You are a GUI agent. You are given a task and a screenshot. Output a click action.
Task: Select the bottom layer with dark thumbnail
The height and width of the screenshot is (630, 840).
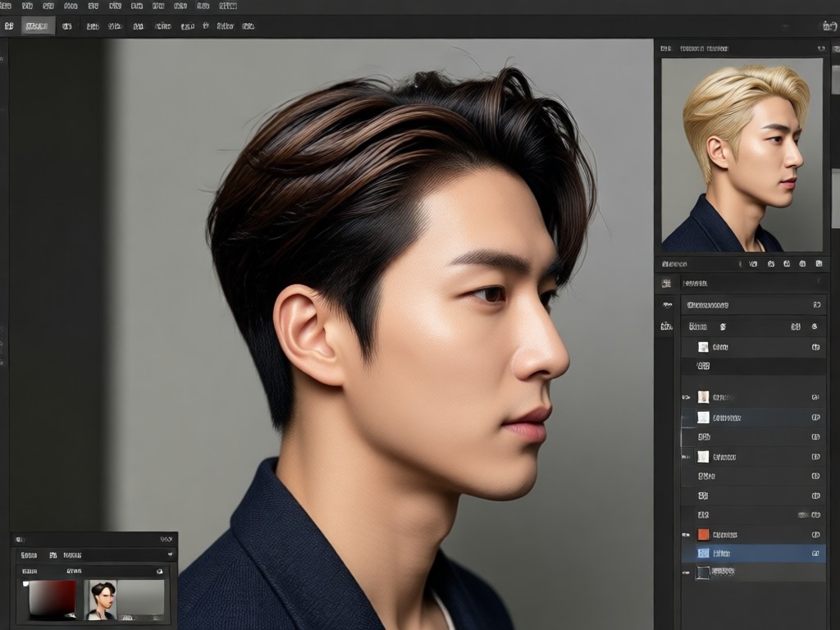point(753,572)
